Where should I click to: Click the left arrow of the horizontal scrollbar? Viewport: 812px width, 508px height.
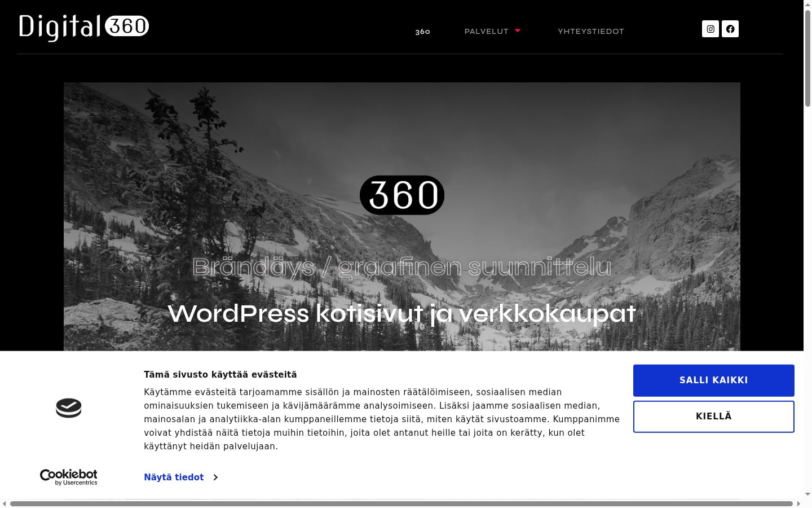(5, 503)
